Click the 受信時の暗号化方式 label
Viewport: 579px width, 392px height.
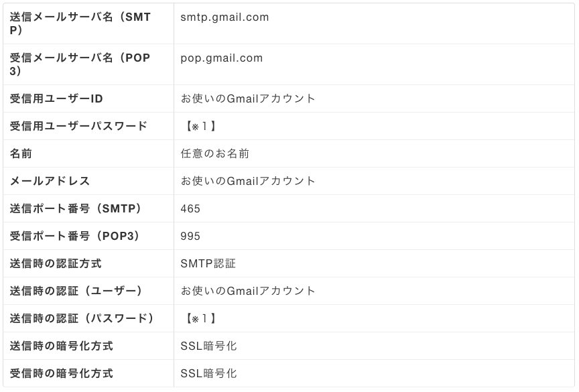pyautogui.click(x=61, y=373)
